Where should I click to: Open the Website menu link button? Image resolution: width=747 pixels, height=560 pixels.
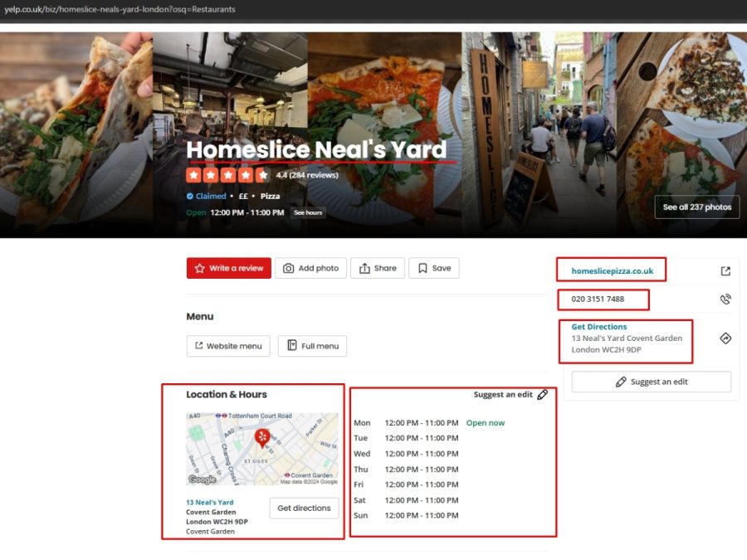coord(228,346)
